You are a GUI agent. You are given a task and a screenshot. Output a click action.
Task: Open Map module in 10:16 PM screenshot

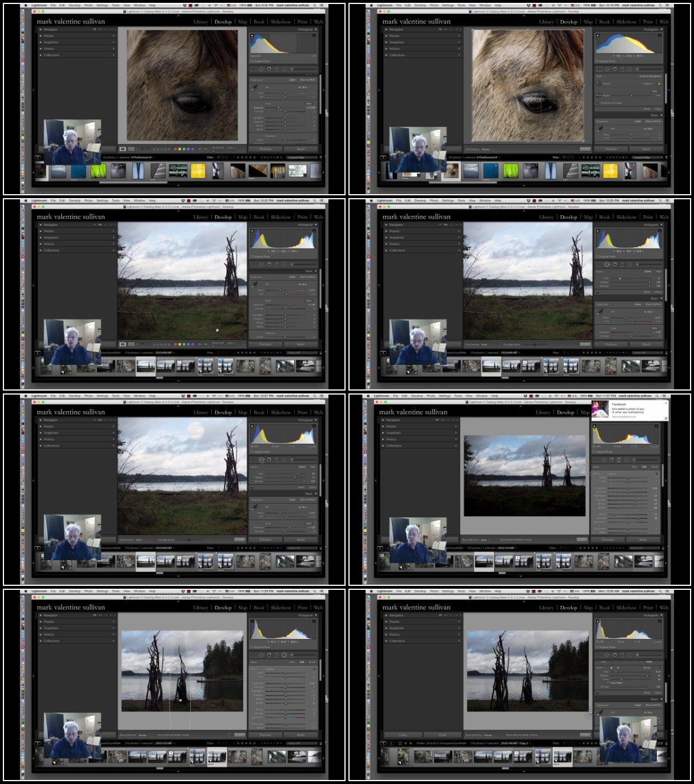588,22
